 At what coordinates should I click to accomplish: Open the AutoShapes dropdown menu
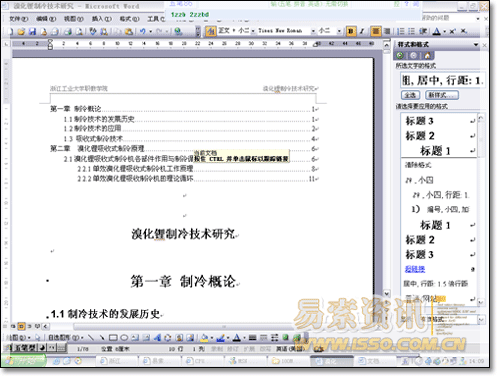pyautogui.click(x=65, y=338)
